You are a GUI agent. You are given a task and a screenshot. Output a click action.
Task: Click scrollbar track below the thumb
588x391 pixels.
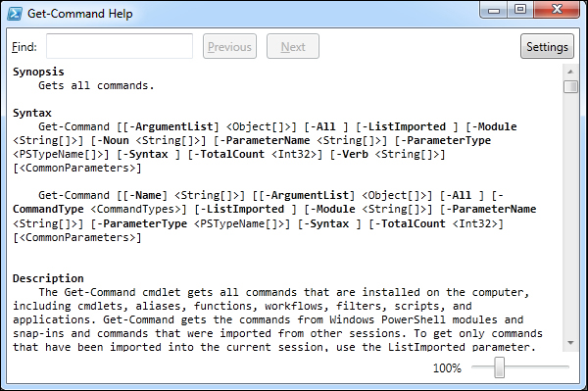(570, 214)
